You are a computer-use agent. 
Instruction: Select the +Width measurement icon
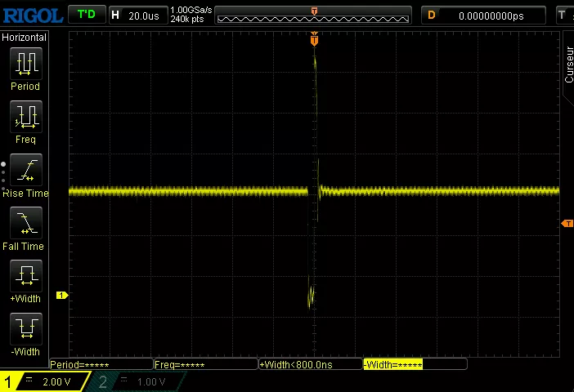(x=25, y=275)
